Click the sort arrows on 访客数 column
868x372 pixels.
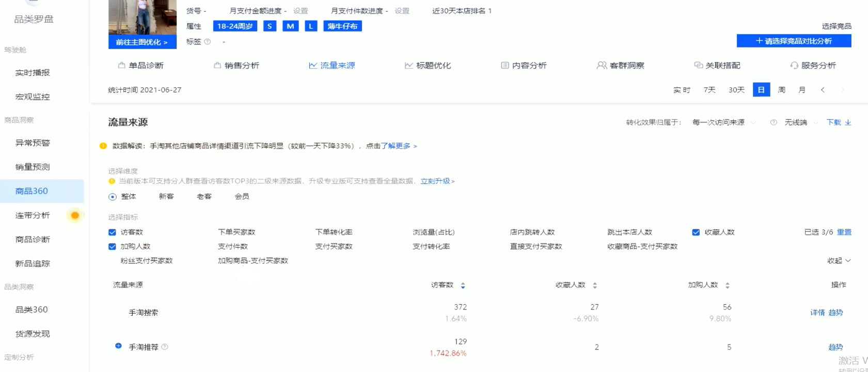click(463, 285)
